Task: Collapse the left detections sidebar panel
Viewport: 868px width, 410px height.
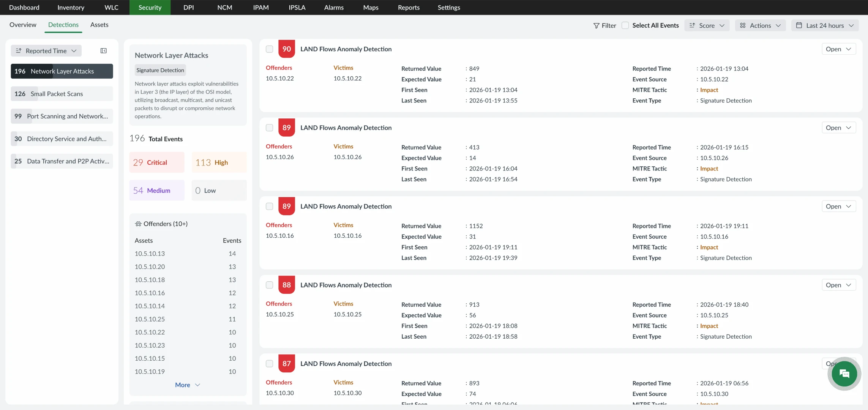Action: (x=104, y=50)
